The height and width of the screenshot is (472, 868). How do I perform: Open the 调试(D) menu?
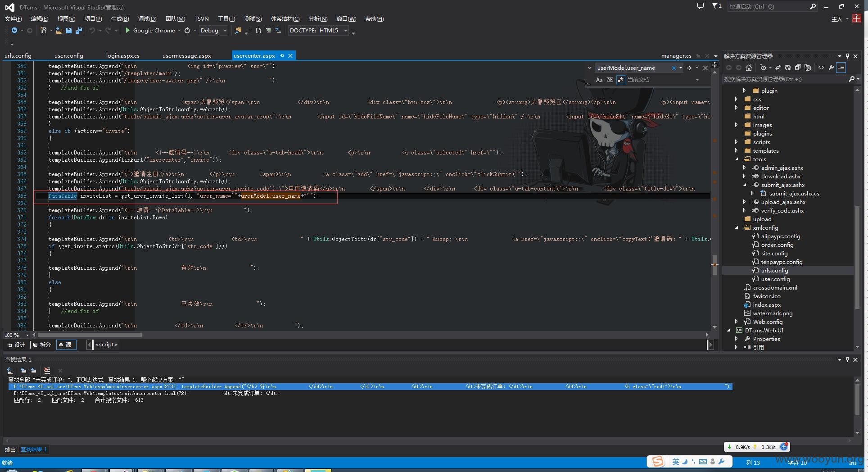point(147,18)
